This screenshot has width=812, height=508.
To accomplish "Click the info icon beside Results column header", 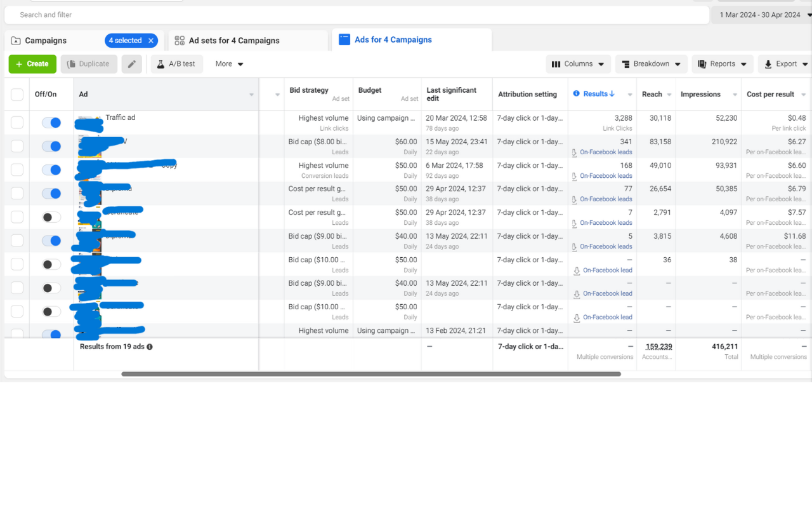I will 577,94.
